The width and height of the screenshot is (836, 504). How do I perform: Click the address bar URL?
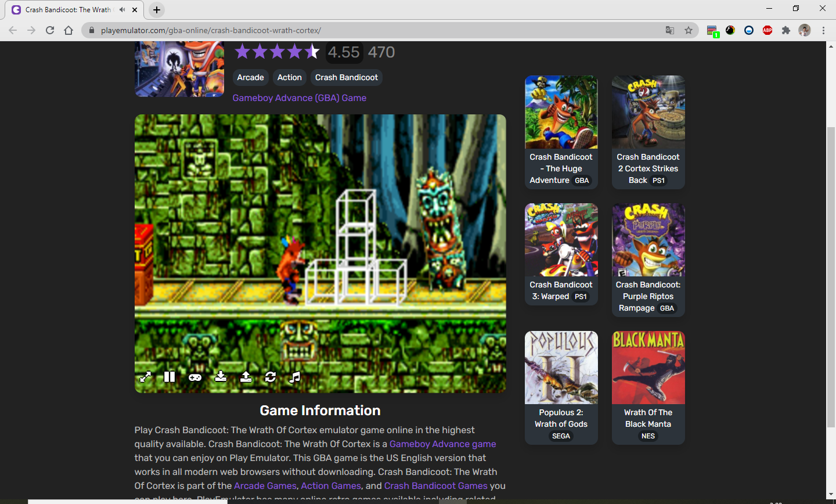click(211, 30)
